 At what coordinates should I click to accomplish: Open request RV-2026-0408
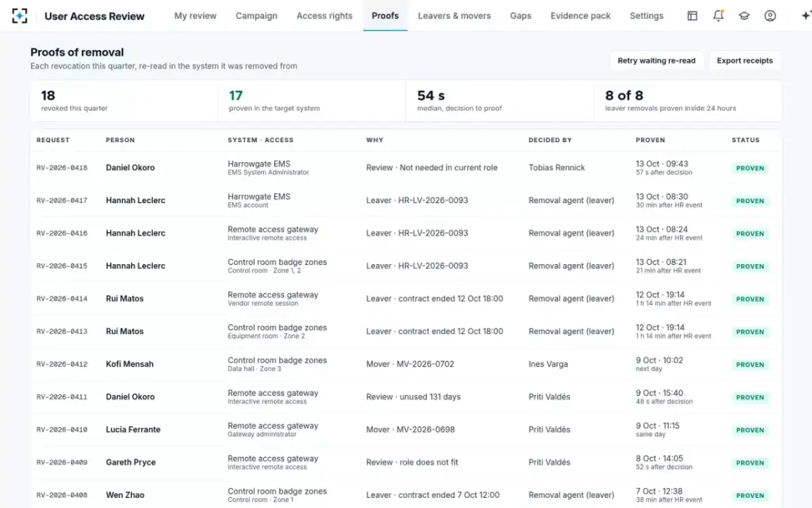(x=62, y=495)
